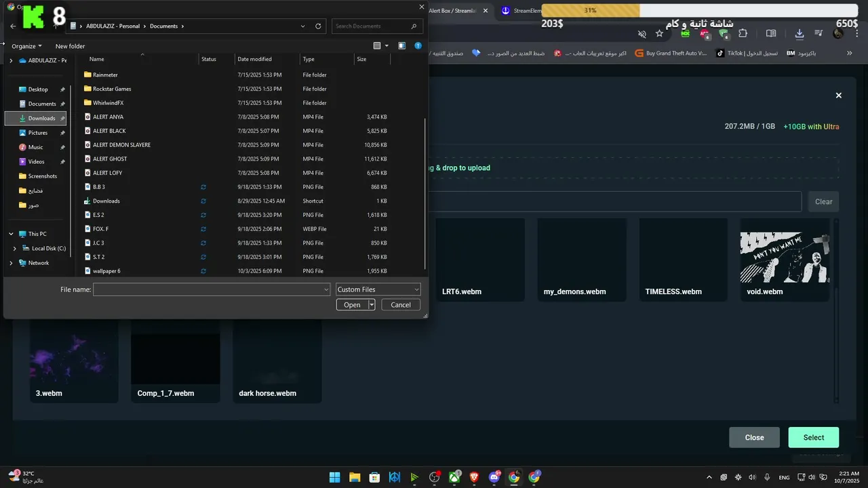Viewport: 868px width, 488px height.
Task: Bookmark this page with star icon
Action: tap(659, 33)
